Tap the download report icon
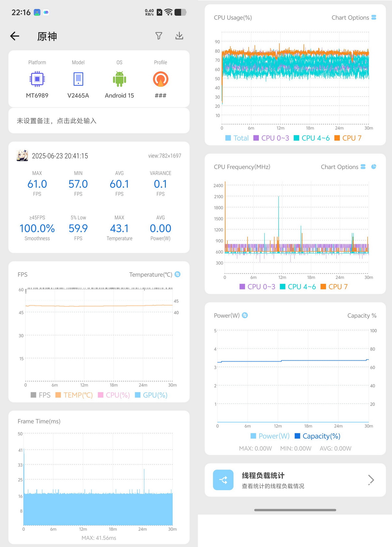 (x=179, y=36)
